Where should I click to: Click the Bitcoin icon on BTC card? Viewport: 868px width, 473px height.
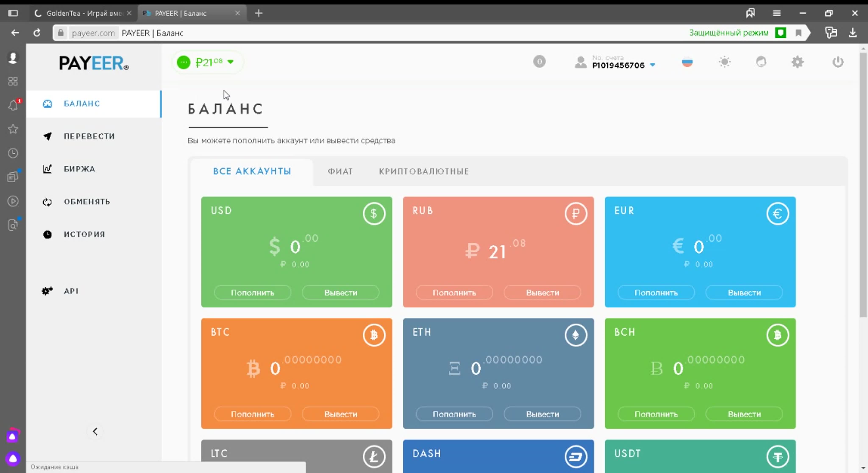click(x=374, y=335)
